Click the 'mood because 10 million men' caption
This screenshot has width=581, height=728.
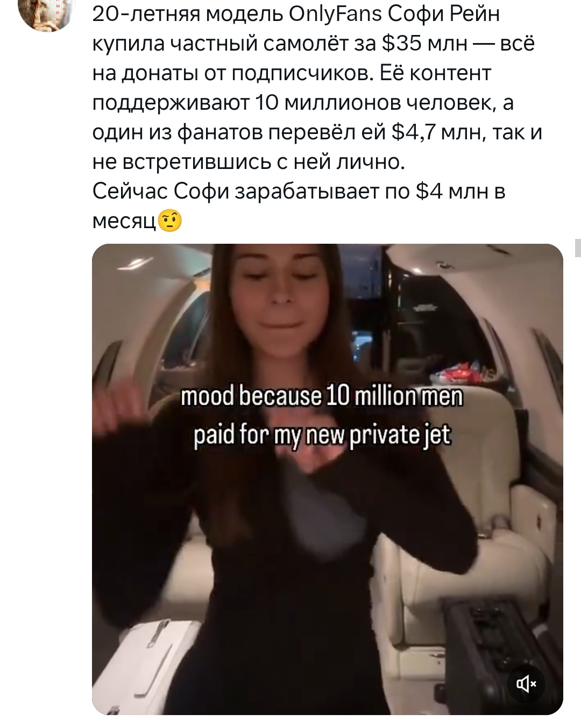[x=322, y=397]
